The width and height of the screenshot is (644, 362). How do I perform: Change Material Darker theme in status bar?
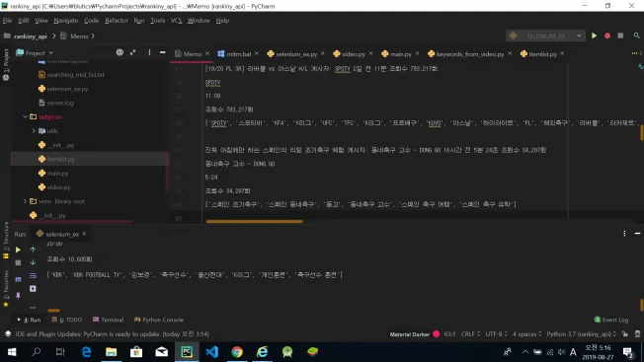click(415, 334)
